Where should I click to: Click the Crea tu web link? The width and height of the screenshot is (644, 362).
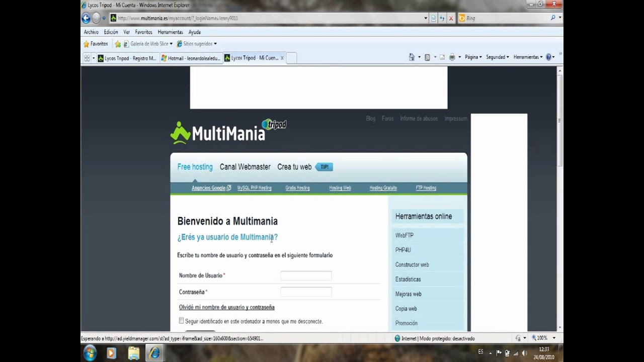coord(294,167)
